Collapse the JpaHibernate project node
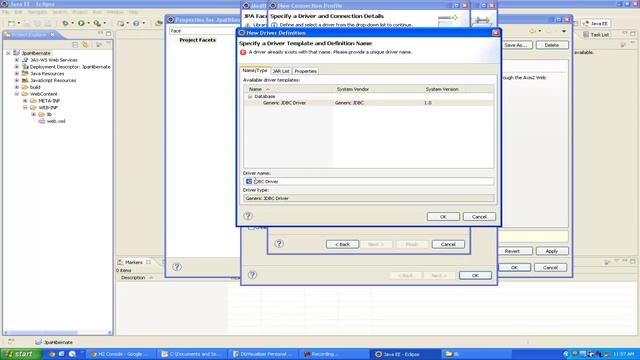Screen dimensions: 640x360 click(8, 53)
